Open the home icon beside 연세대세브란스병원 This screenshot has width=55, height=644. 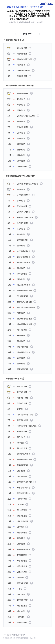click(35, 59)
